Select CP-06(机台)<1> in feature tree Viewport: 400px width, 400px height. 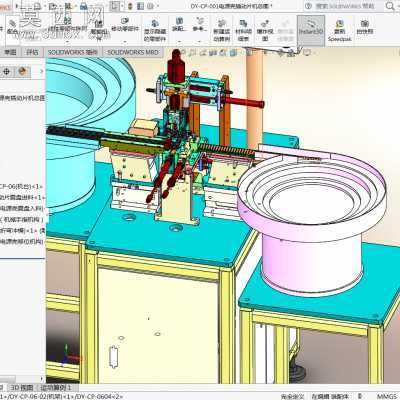pos(22,187)
